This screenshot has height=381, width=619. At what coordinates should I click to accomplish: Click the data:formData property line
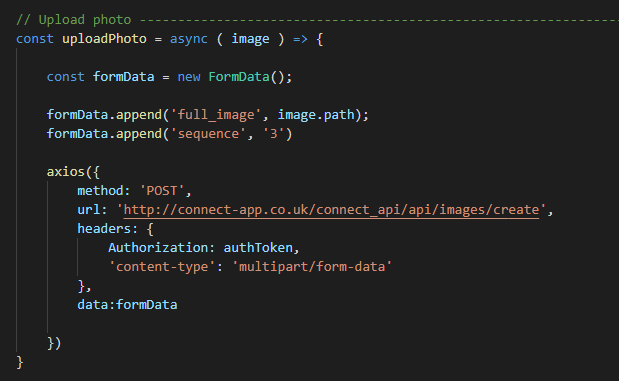pos(127,304)
